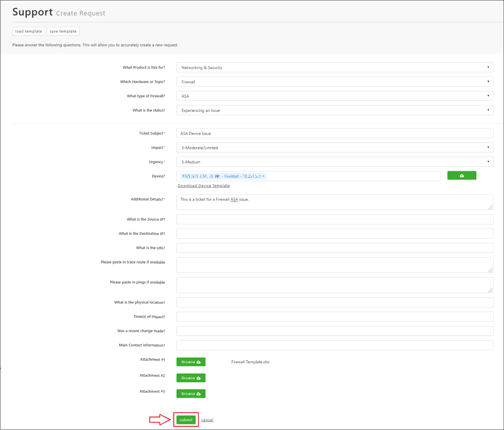
Task: Click the attached file name Firewall Template.xlsx
Action: pos(250,362)
